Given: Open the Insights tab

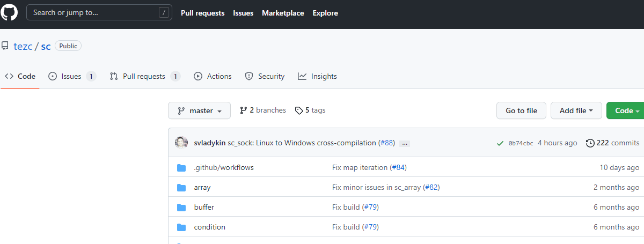Looking at the screenshot, I should [318, 76].
